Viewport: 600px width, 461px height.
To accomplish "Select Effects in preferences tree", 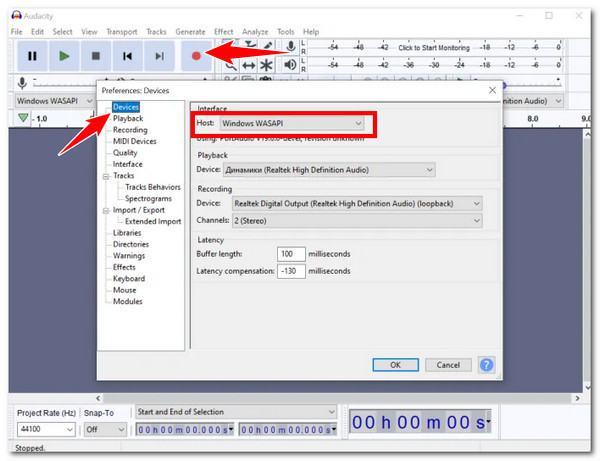I will (124, 267).
